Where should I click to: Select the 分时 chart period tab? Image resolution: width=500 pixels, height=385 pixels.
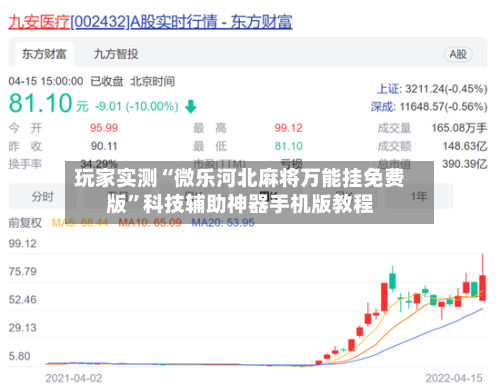tap(43, 197)
